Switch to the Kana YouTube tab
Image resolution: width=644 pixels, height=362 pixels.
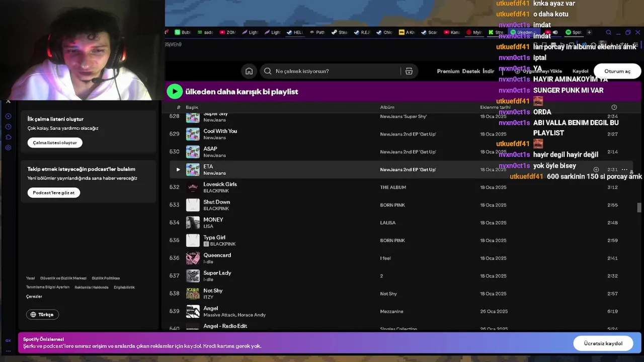(x=451, y=32)
